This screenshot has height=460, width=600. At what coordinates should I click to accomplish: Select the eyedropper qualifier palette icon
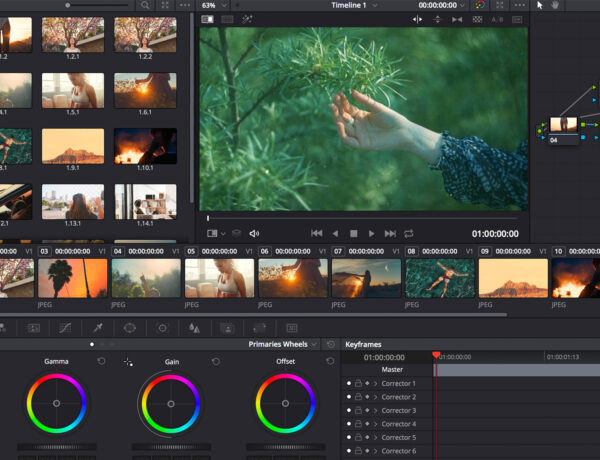pos(98,327)
